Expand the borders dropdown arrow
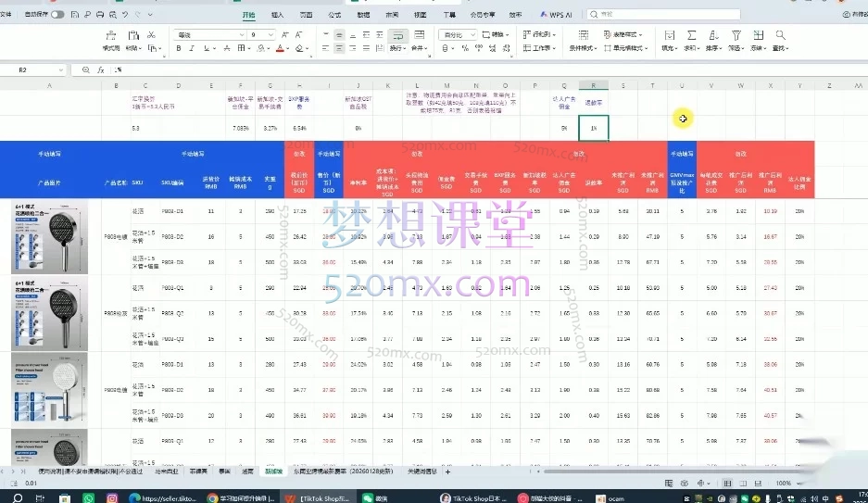 pos(248,49)
